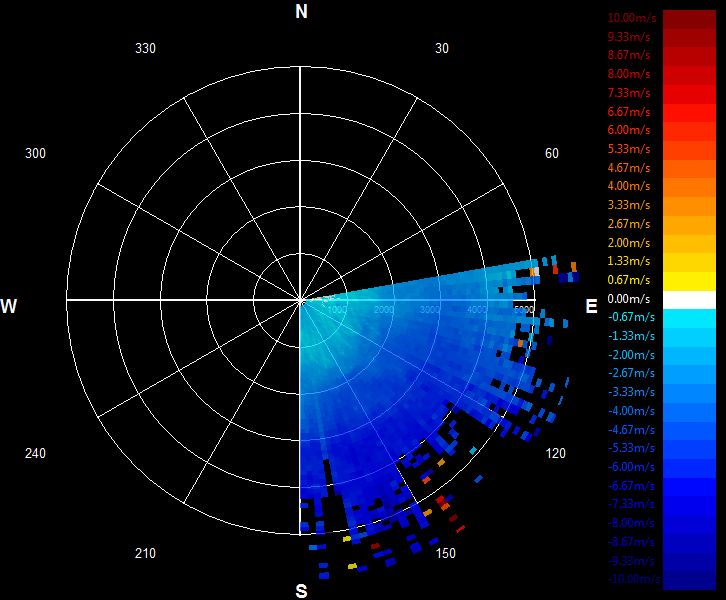Click the -6.67m/s scale label
726x600 pixels.
click(x=631, y=486)
